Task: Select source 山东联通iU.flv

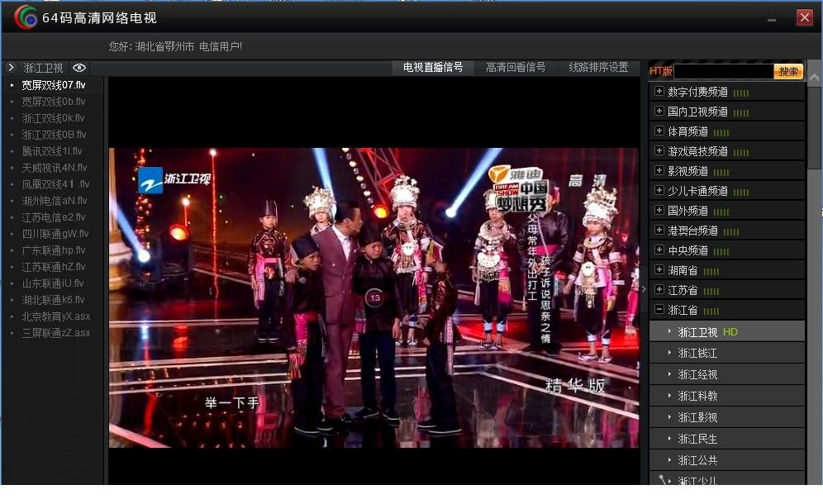Action: click(54, 283)
